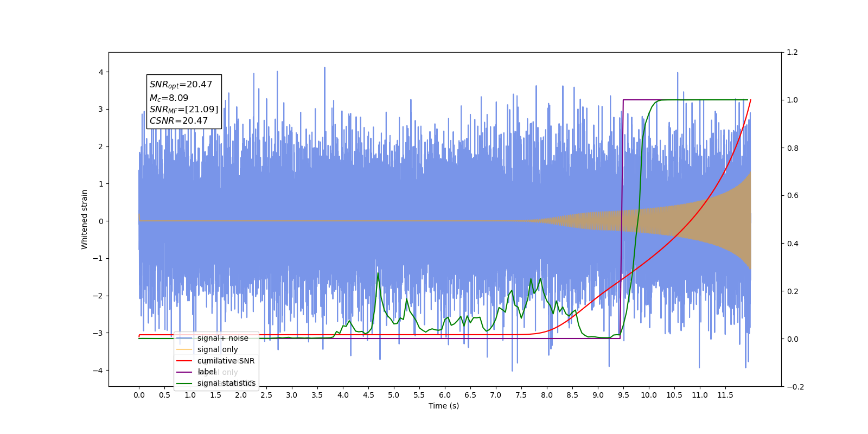This screenshot has height=434, width=868.
Task: Click the 0.0 tick on time axis
Action: pos(139,395)
